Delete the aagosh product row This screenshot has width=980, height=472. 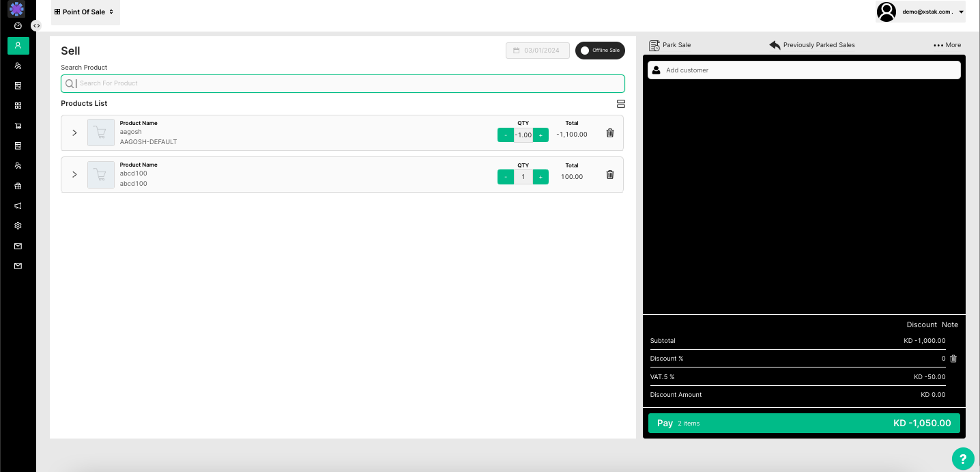click(x=610, y=133)
